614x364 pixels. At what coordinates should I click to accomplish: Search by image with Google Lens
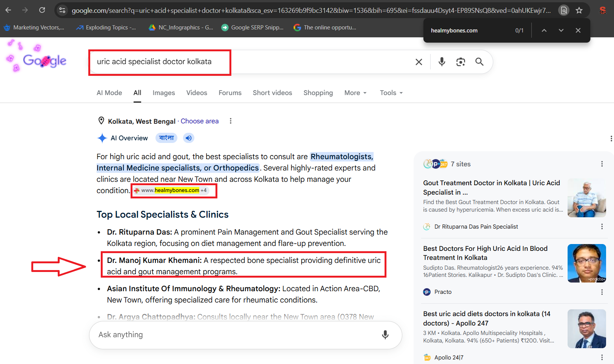click(x=460, y=62)
